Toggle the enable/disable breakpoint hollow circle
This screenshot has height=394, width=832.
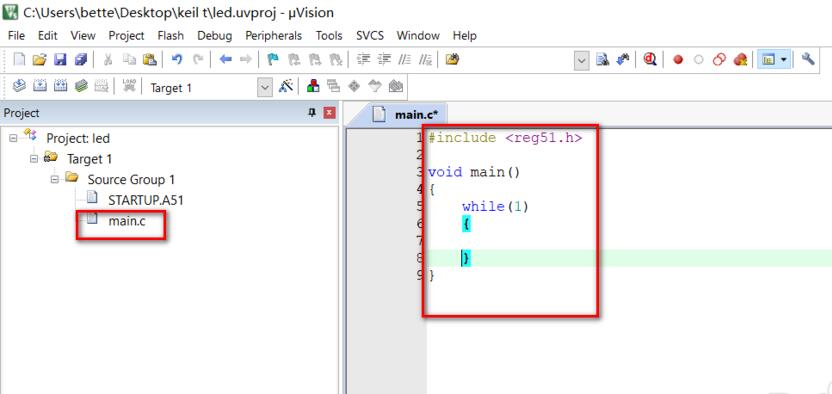(698, 60)
